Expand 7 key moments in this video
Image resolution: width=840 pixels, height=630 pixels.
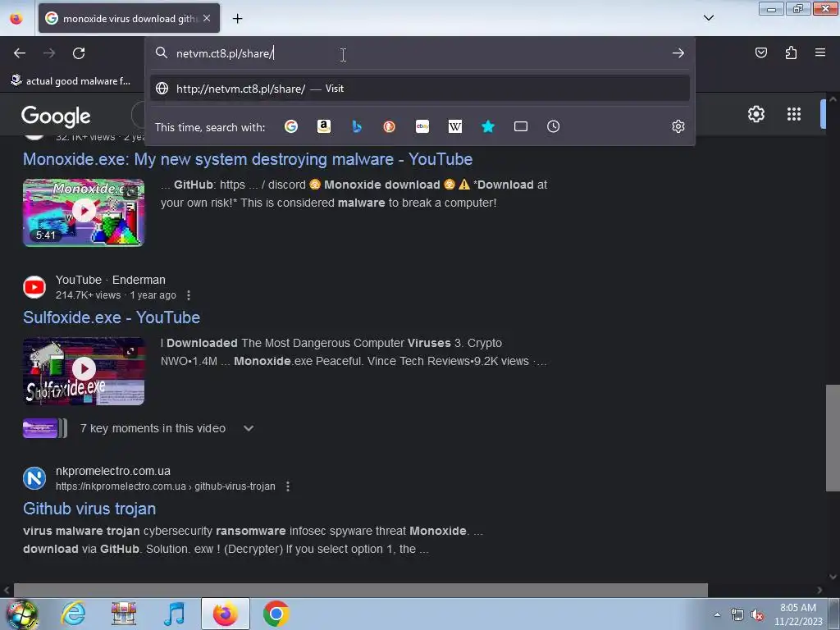248,428
